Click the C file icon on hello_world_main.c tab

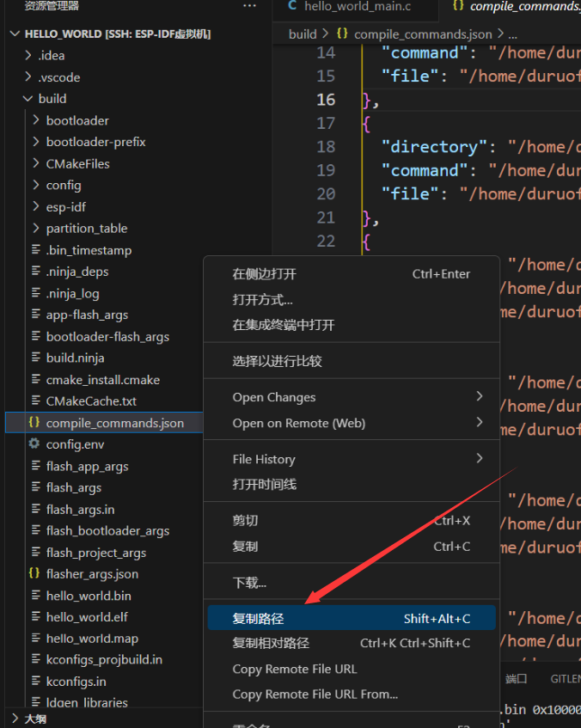pyautogui.click(x=292, y=6)
